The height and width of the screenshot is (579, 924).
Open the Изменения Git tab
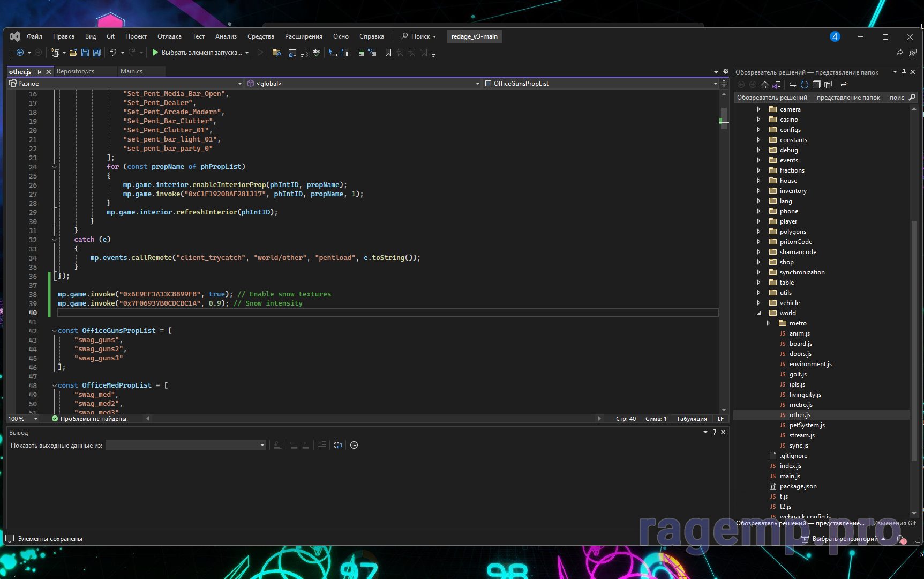click(x=894, y=523)
